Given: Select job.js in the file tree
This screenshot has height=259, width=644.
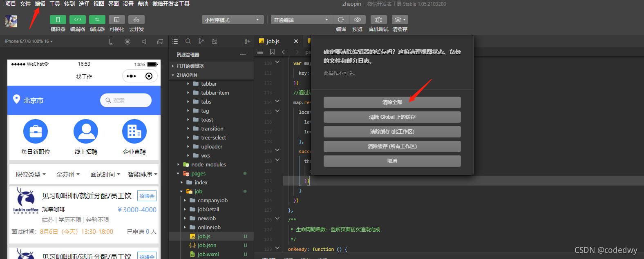Looking at the screenshot, I should point(211,236).
